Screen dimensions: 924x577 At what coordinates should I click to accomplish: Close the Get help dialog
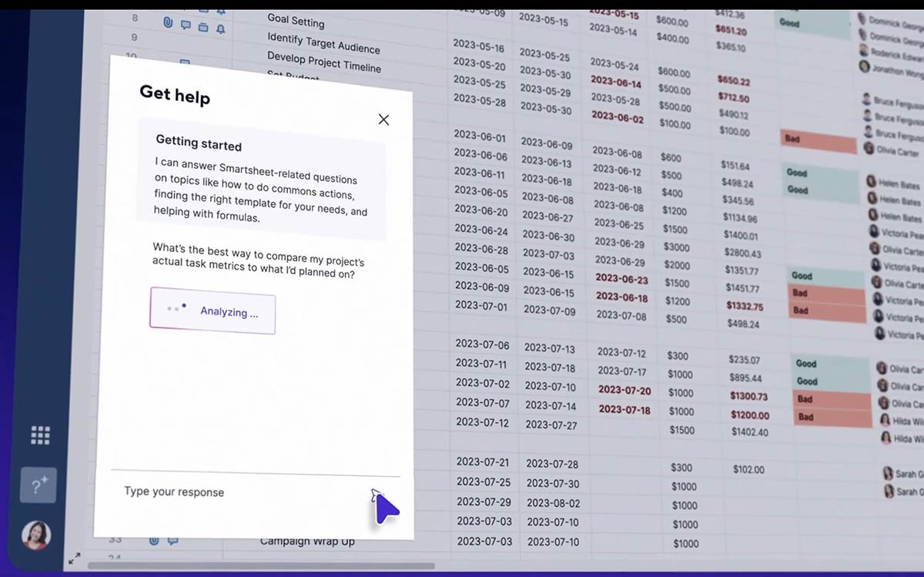[383, 119]
